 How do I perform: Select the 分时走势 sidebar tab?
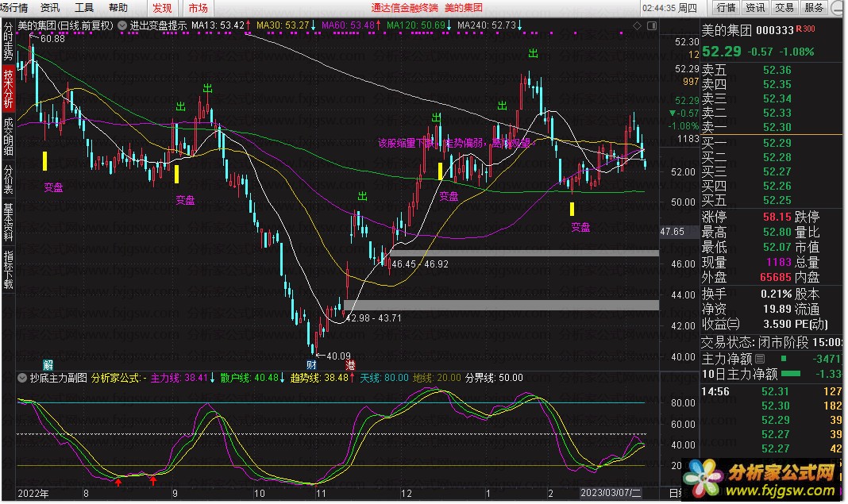pyautogui.click(x=8, y=41)
